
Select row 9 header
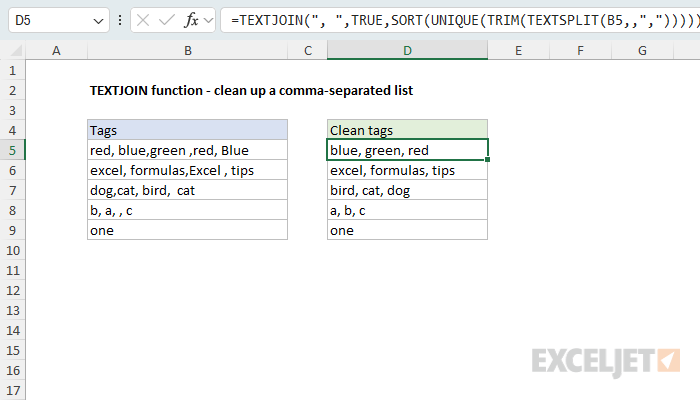click(x=12, y=230)
